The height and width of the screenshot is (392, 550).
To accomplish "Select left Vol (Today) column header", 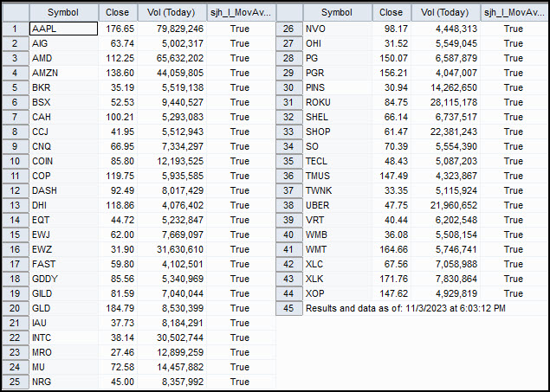I will [171, 13].
